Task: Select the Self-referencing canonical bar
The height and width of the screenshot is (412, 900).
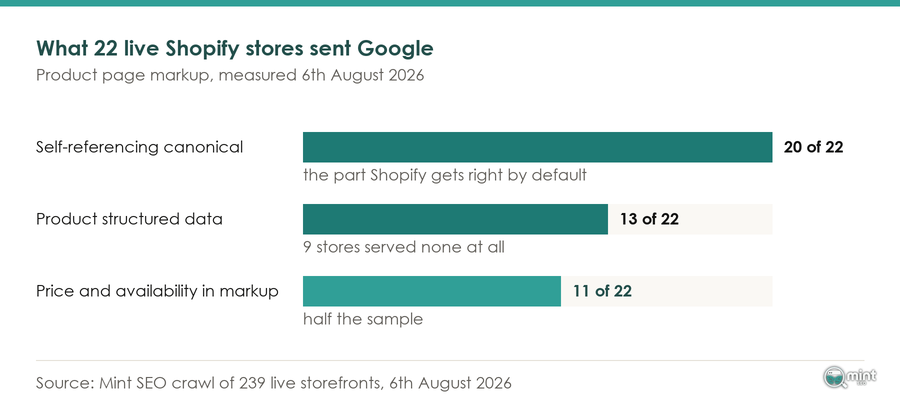Action: (537, 147)
